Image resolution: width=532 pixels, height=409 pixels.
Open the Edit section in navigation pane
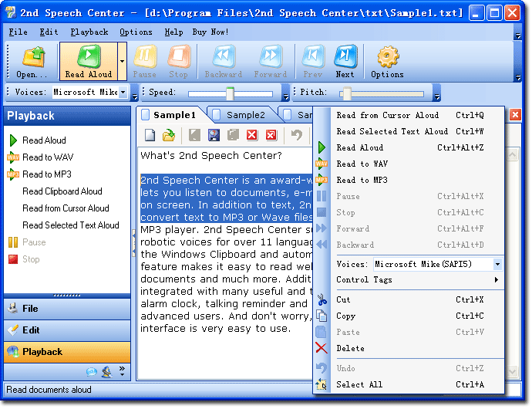coord(67,330)
